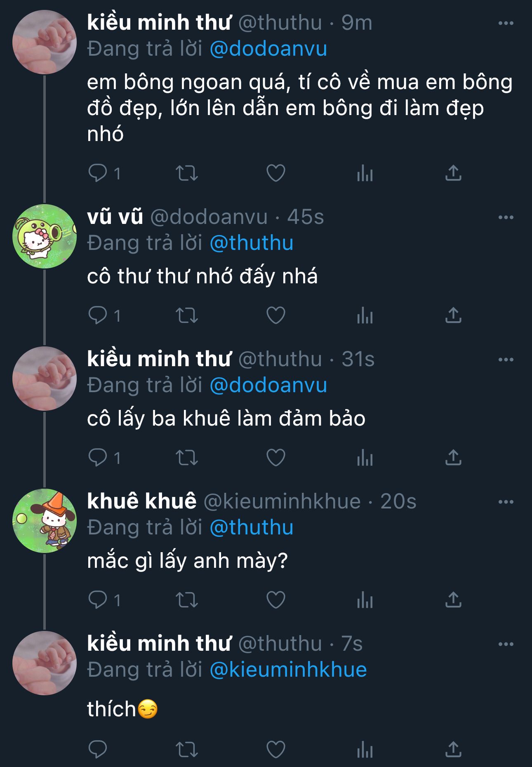
Task: Retweet the 'em bông ngoan quá' tweet
Action: pos(187,173)
